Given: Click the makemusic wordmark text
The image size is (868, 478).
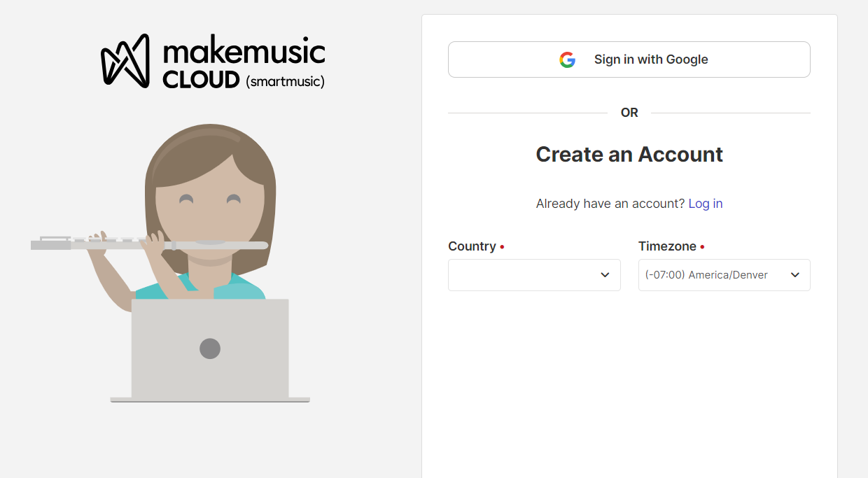Looking at the screenshot, I should [x=244, y=52].
